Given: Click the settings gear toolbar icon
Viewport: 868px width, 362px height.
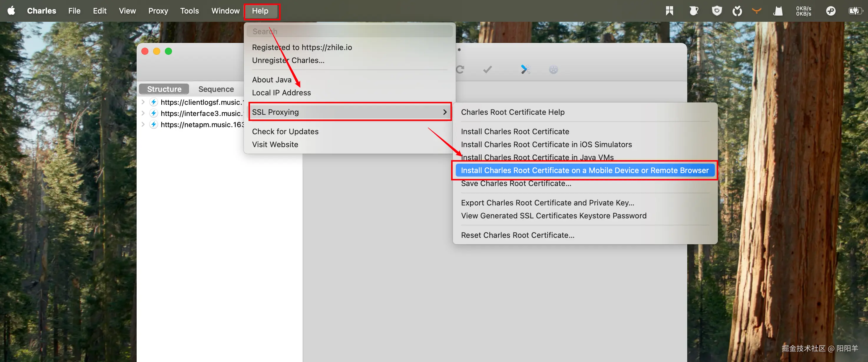Looking at the screenshot, I should click(x=553, y=70).
